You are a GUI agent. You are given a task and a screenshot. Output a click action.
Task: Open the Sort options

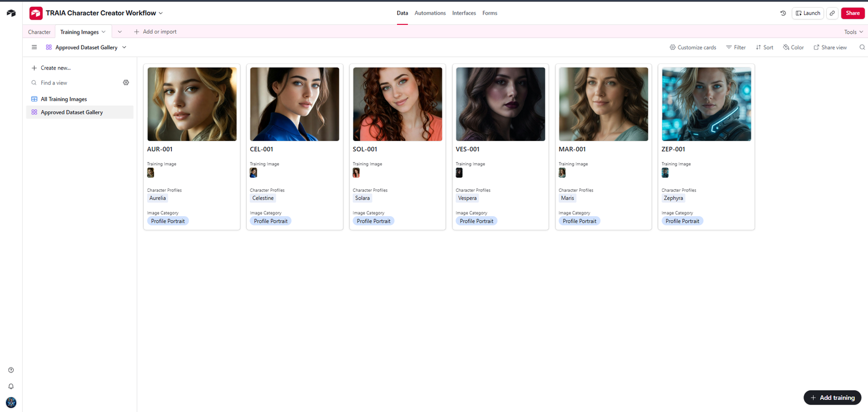764,47
